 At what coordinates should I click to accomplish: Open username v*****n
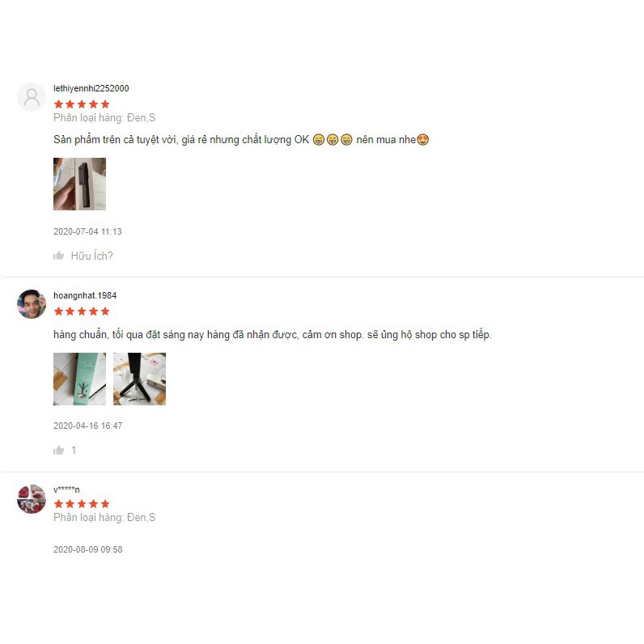66,489
